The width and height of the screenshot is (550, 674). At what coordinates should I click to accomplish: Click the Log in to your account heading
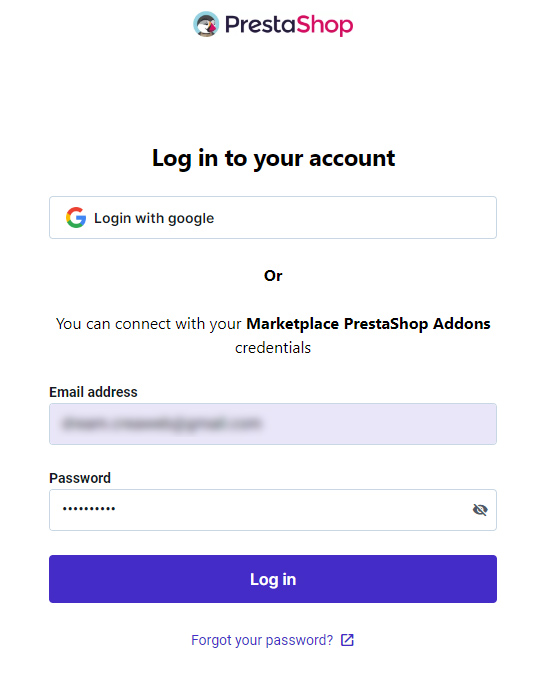pos(273,159)
